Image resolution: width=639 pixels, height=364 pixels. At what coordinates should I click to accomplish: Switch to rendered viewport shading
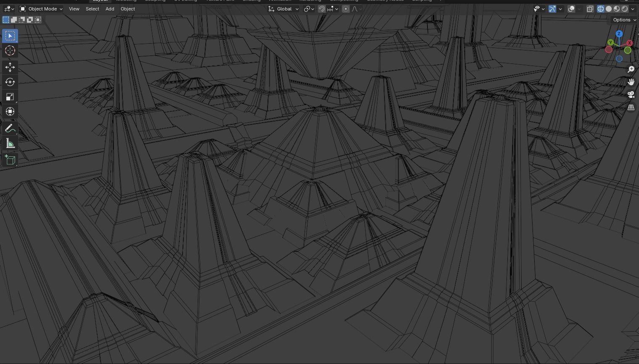625,9
